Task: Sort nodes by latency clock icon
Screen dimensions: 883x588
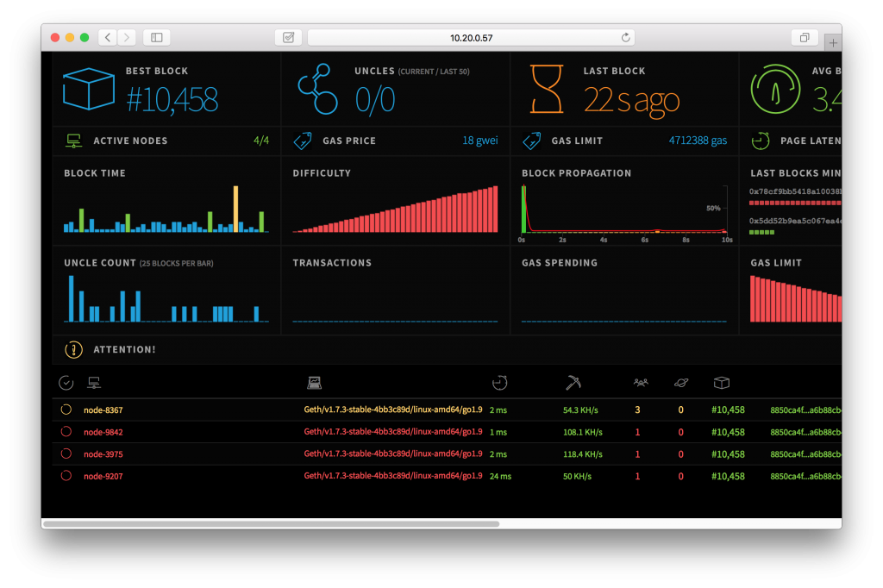Action: pos(499,383)
